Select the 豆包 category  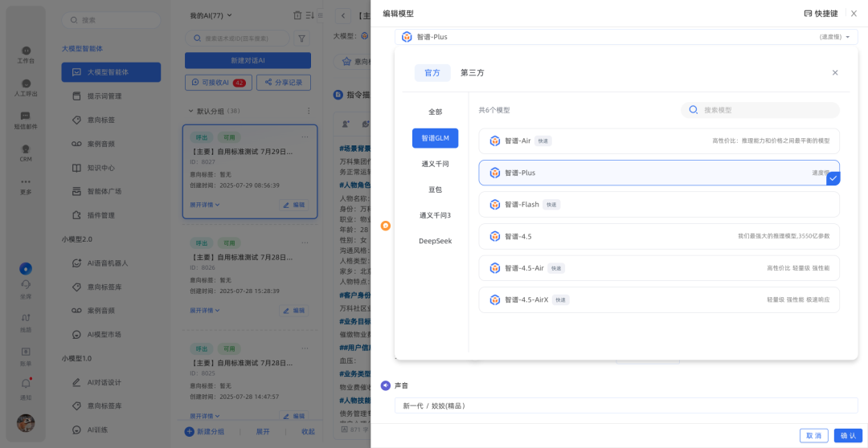[x=435, y=189]
